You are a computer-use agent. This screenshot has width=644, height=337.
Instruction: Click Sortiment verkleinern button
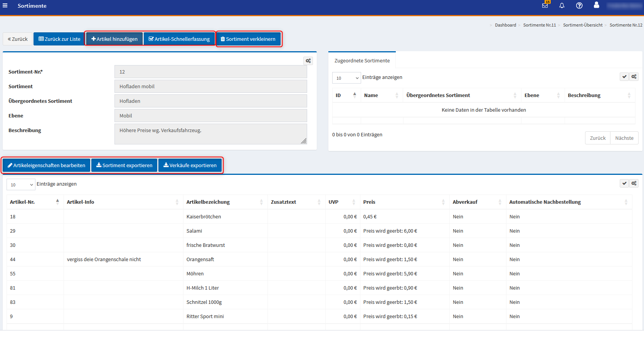248,39
